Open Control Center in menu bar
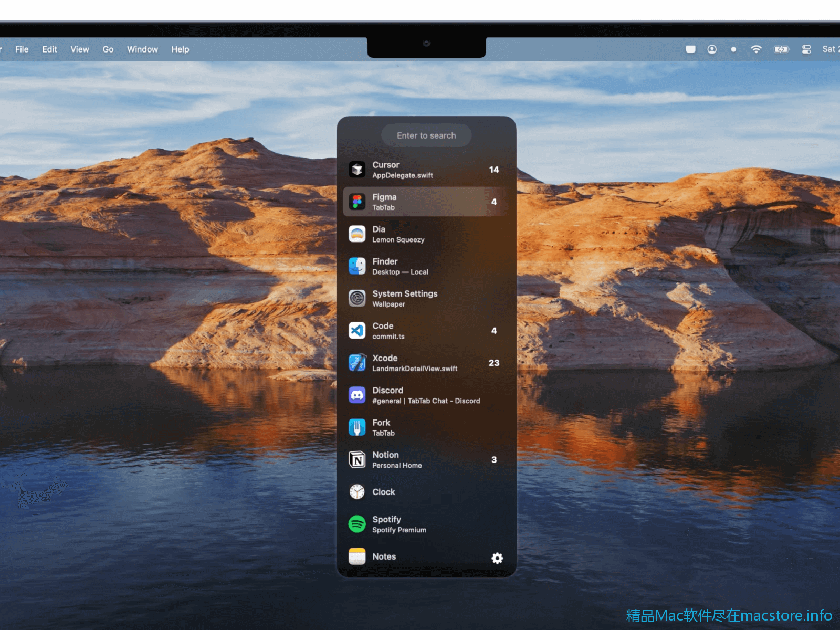 pyautogui.click(x=806, y=49)
